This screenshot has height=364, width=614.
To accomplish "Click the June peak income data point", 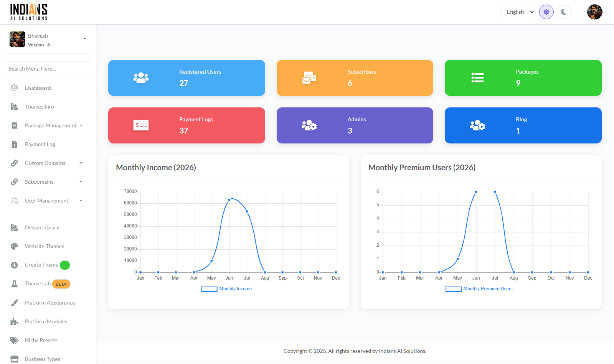I will point(229,200).
